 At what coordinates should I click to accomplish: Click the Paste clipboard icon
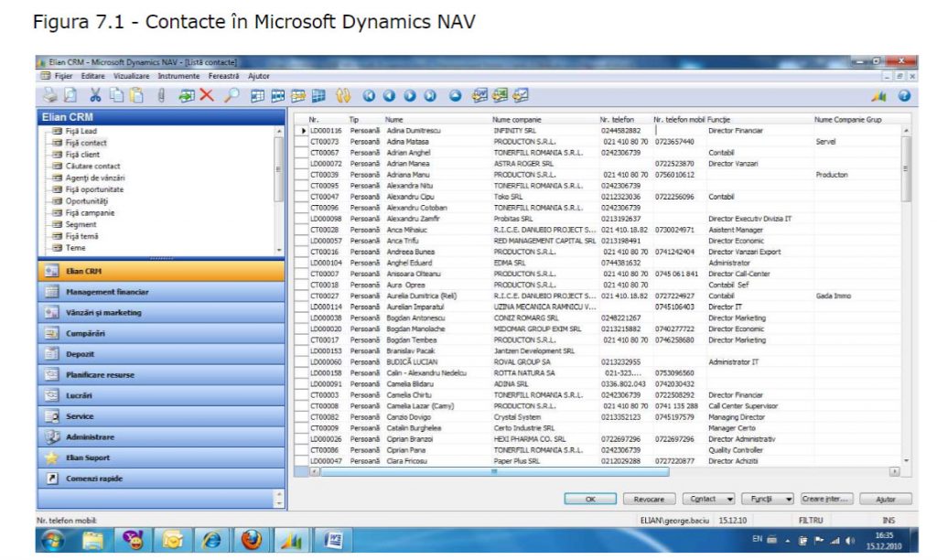point(137,96)
